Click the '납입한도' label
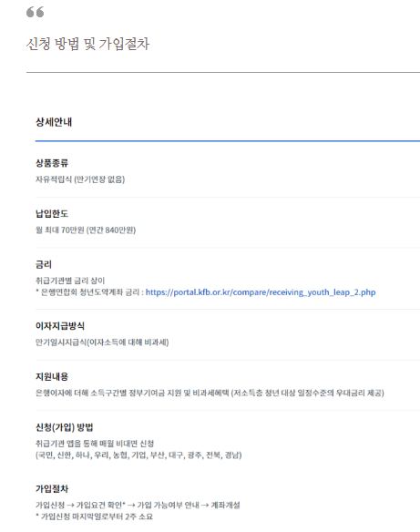Screen dimensions: 420x532 52,213
